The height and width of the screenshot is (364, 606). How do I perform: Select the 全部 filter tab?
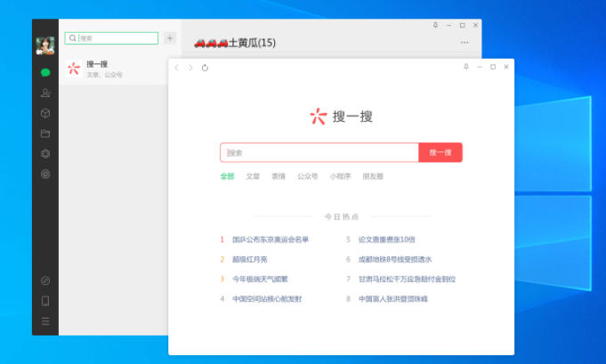click(227, 176)
